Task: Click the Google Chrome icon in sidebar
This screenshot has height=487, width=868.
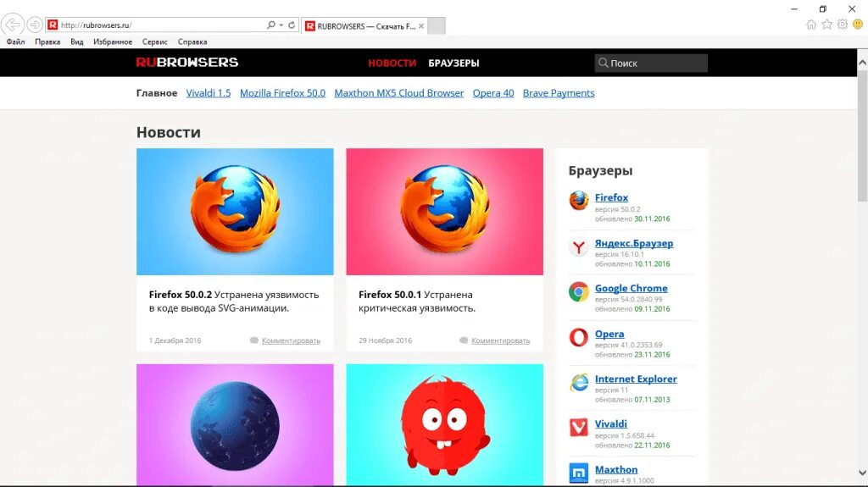Action: pos(579,291)
